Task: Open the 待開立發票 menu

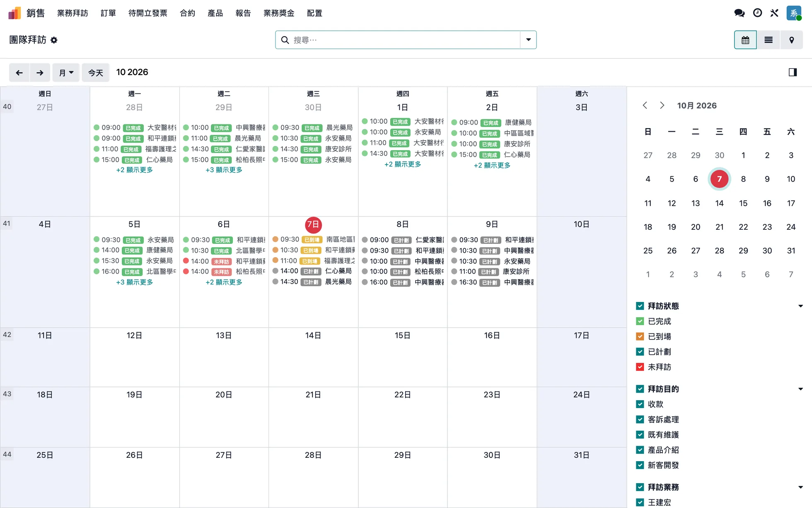Action: point(148,13)
